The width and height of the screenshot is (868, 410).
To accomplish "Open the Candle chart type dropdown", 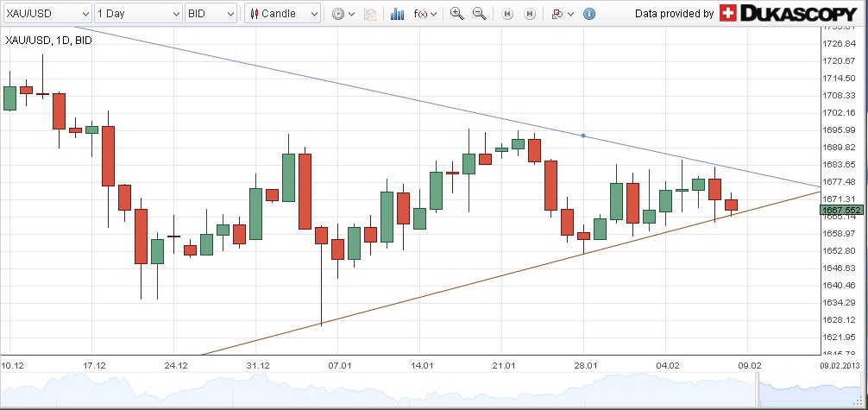I will 282,14.
